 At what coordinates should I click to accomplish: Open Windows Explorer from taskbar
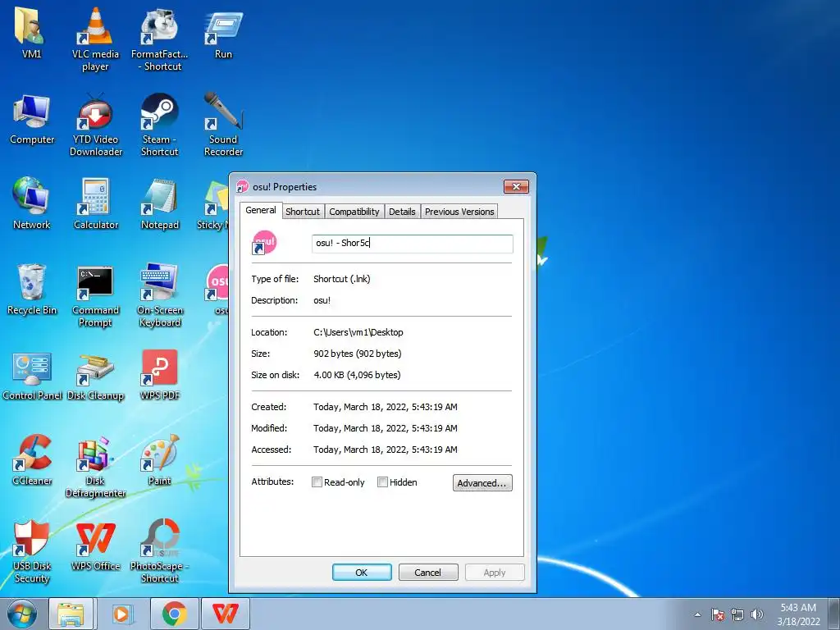click(x=71, y=614)
